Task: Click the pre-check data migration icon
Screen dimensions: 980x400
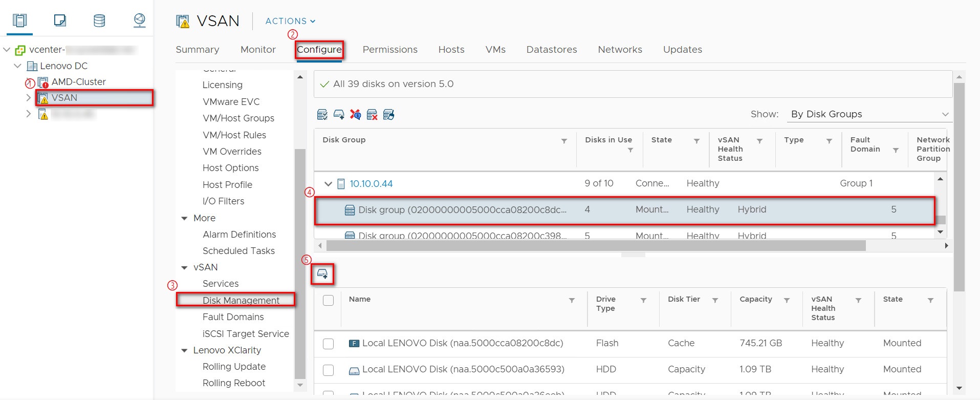Action: point(355,115)
